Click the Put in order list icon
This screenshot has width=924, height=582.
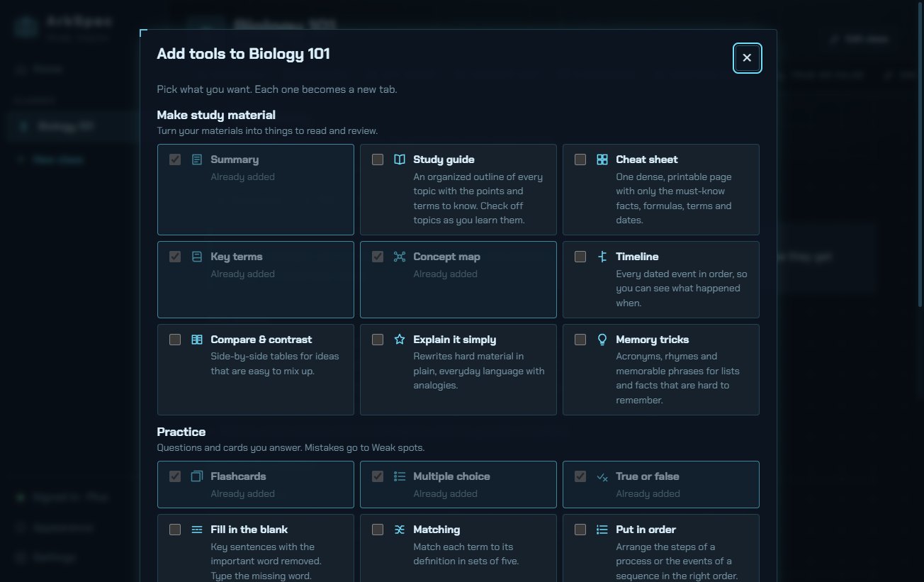click(x=602, y=530)
